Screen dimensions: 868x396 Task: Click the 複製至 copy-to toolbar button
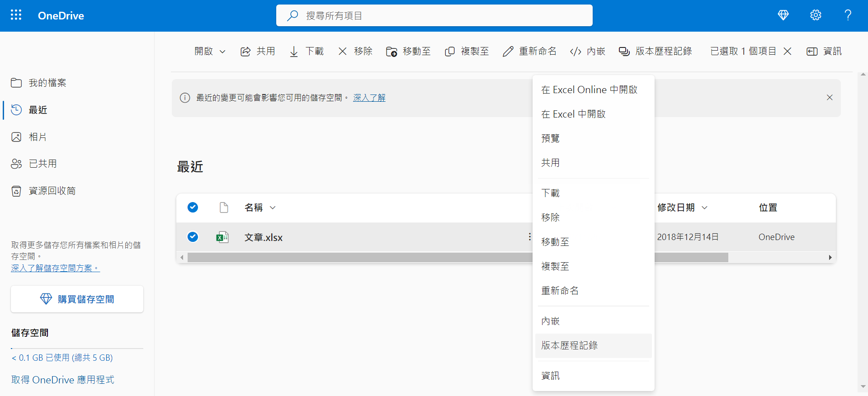(x=467, y=52)
